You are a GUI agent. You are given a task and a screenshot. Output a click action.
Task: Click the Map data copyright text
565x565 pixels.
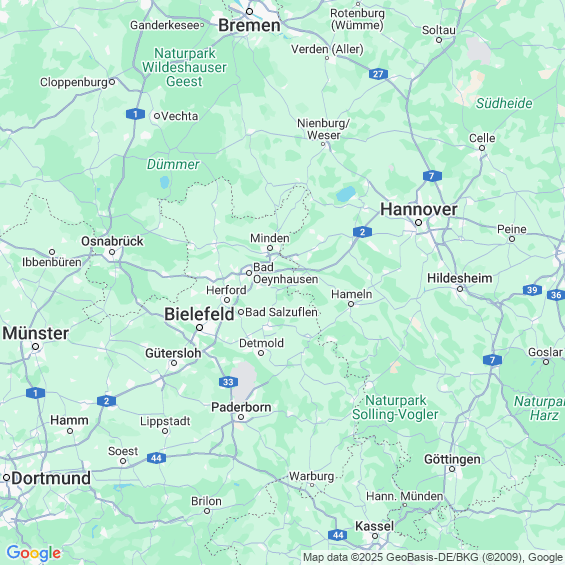click(x=433, y=557)
